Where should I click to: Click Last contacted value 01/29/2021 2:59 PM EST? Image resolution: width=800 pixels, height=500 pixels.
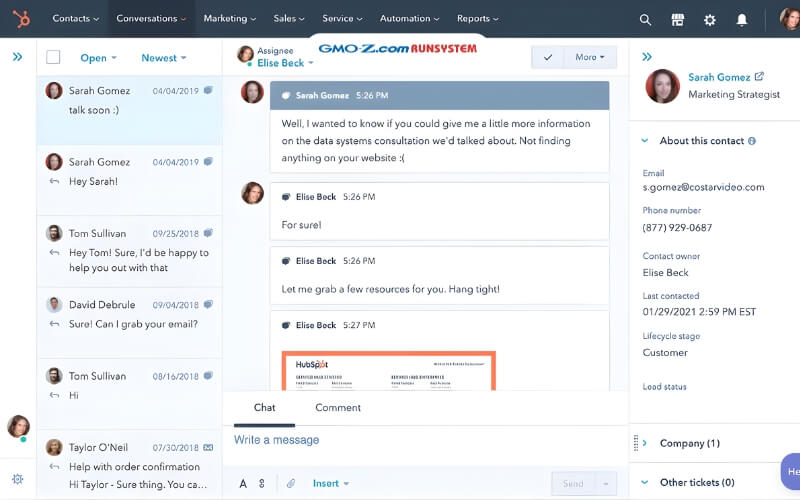[x=699, y=312]
